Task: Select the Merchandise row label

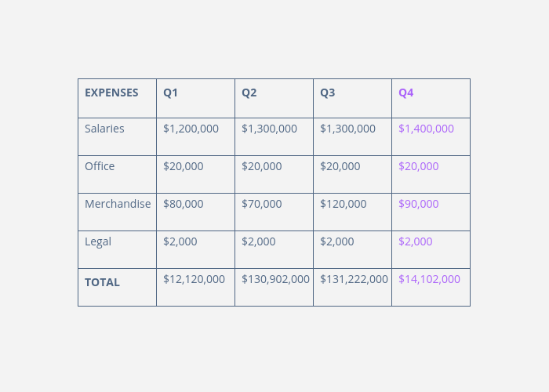Action: coord(118,204)
